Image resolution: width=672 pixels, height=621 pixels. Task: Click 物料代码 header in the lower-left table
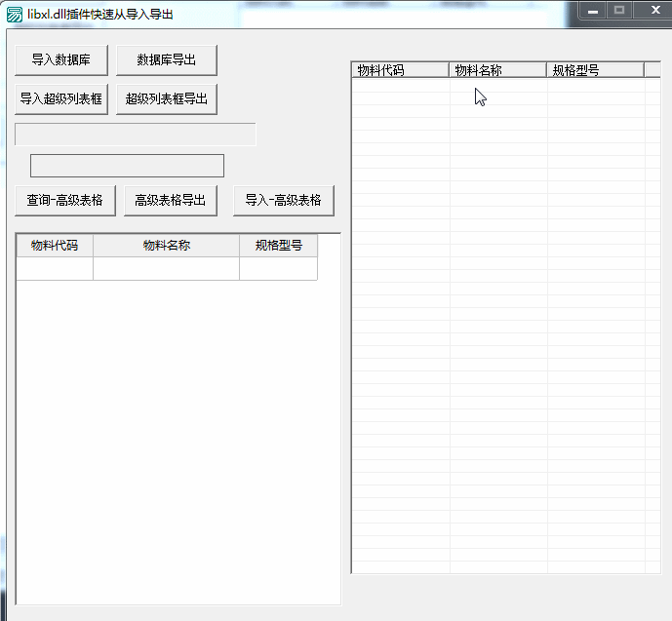(55, 246)
